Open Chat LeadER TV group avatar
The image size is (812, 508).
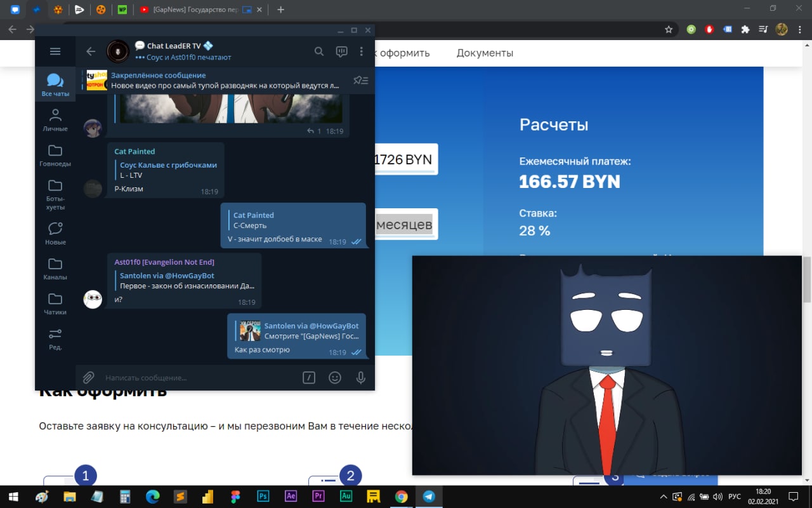[118, 51]
